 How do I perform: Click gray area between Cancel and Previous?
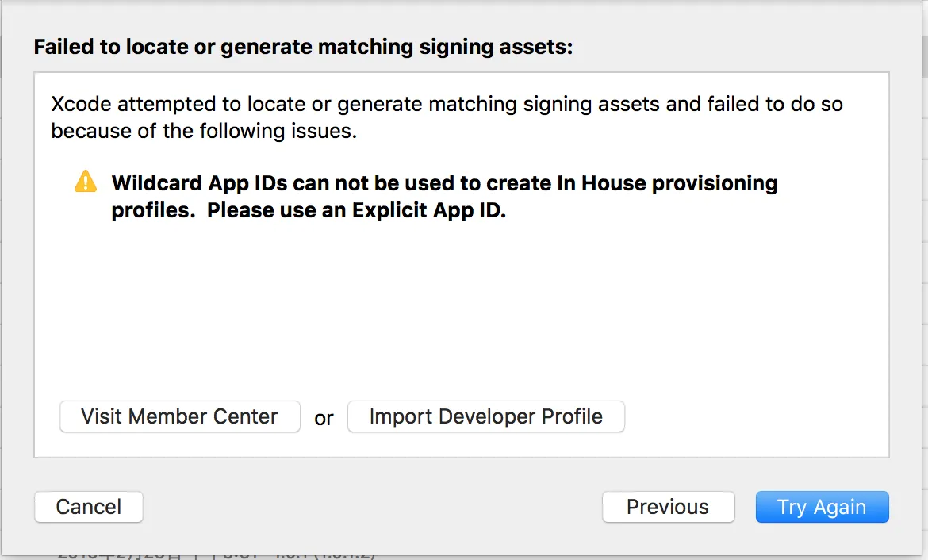click(x=373, y=507)
